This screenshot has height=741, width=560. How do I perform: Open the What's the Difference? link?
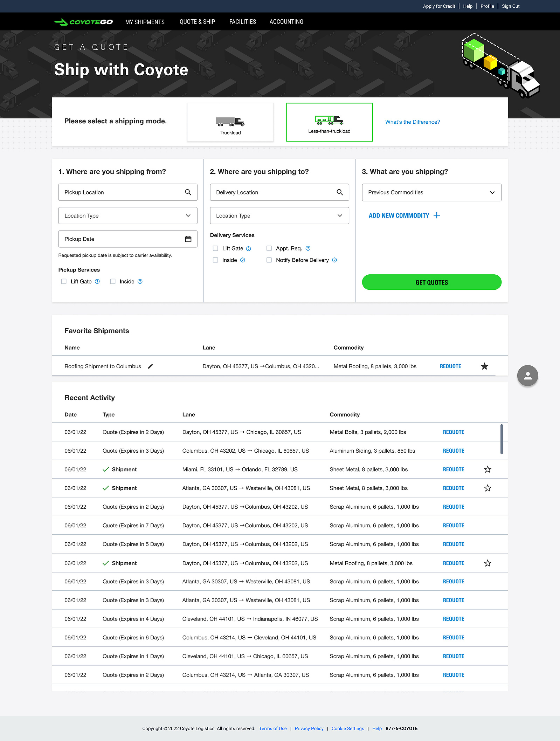(413, 122)
